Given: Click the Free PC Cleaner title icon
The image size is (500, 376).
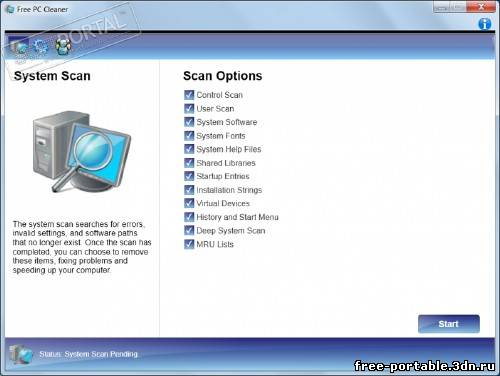Looking at the screenshot, I should click(x=10, y=9).
